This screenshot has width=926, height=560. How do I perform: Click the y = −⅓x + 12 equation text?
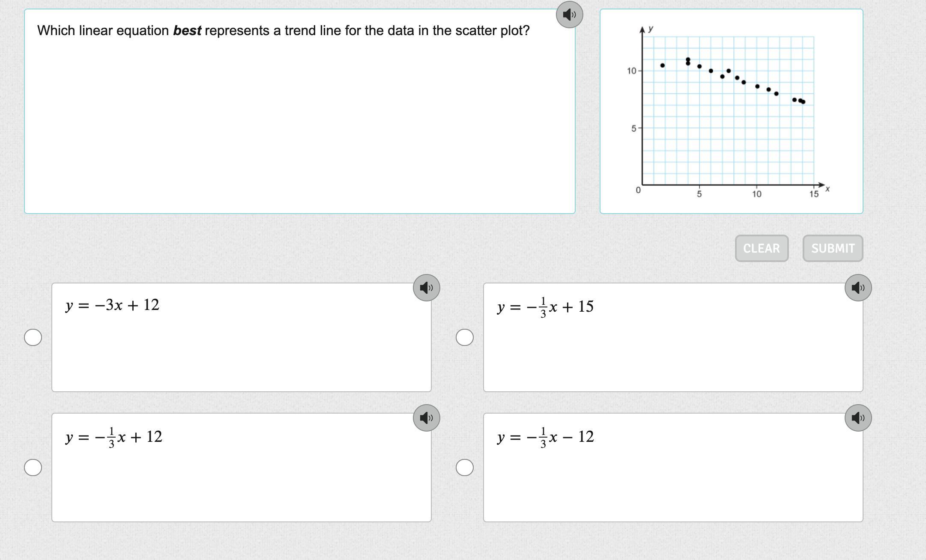tap(114, 437)
